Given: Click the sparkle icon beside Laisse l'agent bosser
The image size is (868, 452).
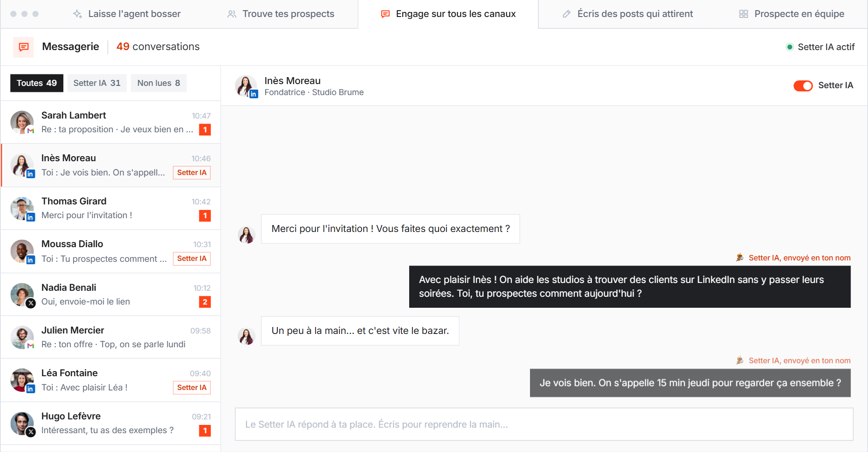Looking at the screenshot, I should (77, 14).
